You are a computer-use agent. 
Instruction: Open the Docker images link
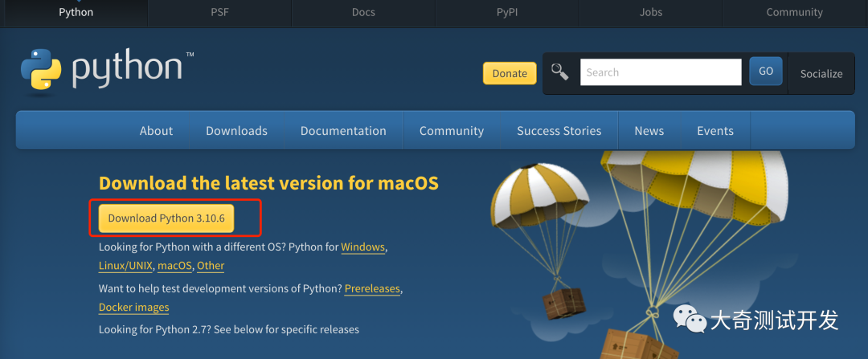134,307
